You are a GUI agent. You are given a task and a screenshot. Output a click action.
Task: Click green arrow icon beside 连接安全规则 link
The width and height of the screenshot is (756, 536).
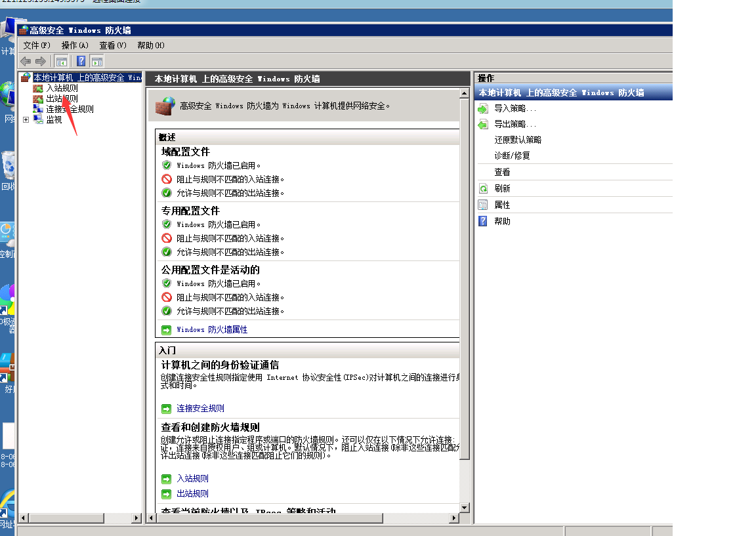166,409
